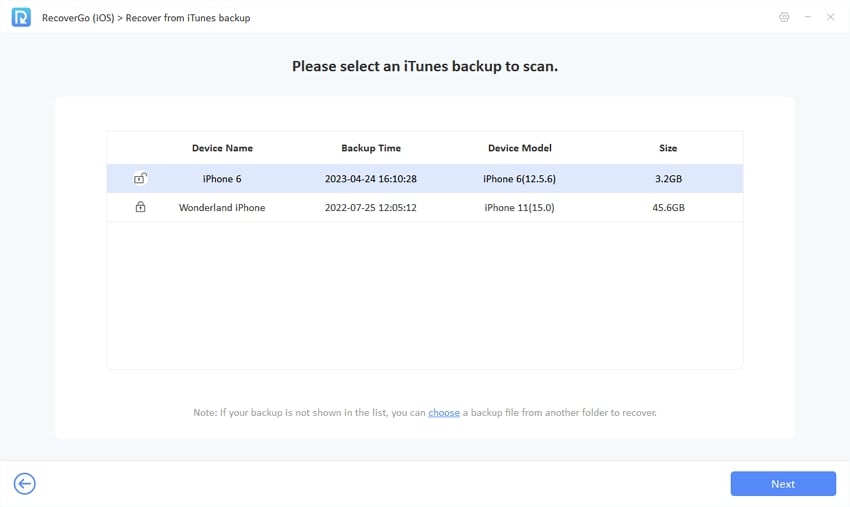Screen dimensions: 850x507
Task: Click the "choose" backup file link
Action: coord(444,412)
